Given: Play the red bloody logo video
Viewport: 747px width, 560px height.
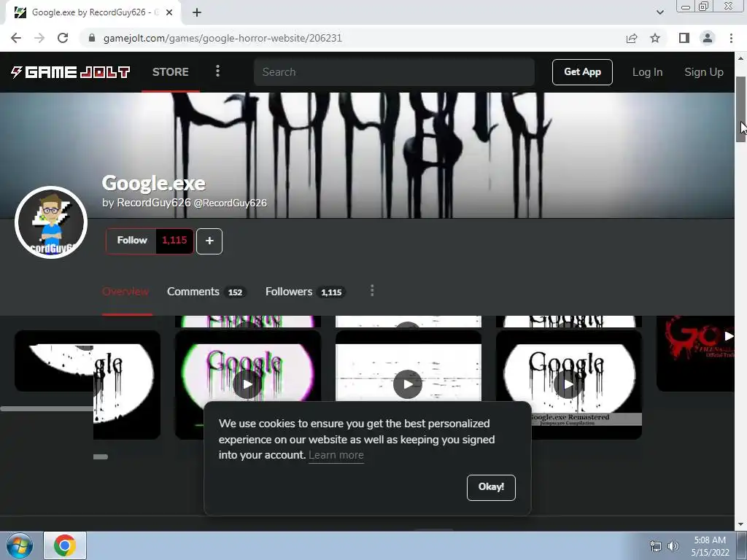Looking at the screenshot, I should pyautogui.click(x=695, y=354).
